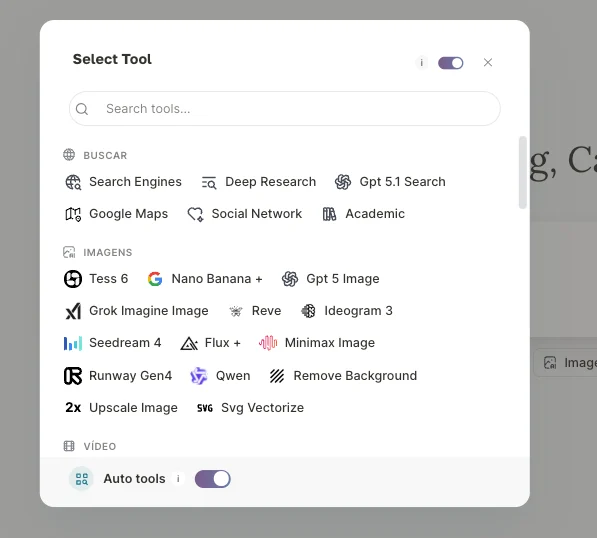Click in the Search tools field
Screen dimensions: 597x538
tap(285, 109)
